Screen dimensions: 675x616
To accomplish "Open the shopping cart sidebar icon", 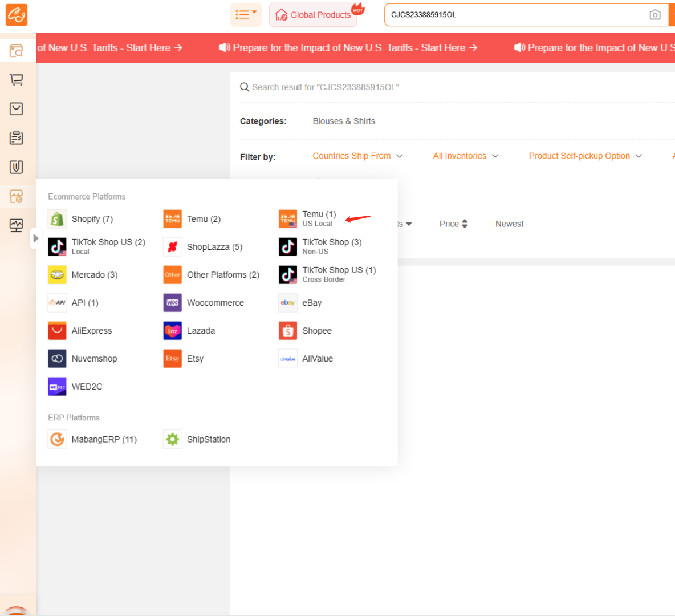I will pos(17,80).
